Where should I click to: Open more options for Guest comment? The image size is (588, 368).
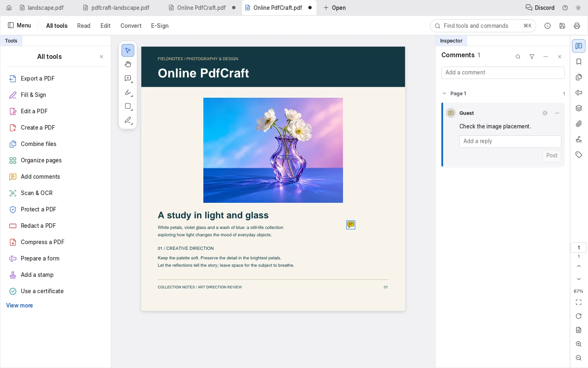(x=557, y=113)
